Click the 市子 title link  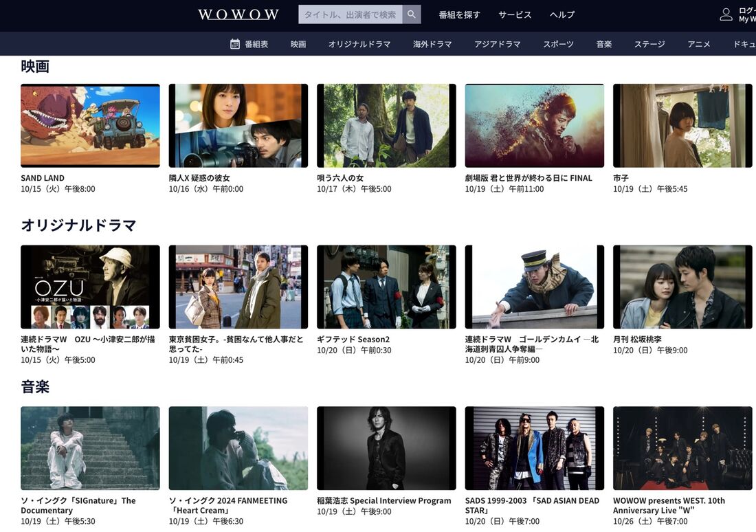pyautogui.click(x=621, y=178)
